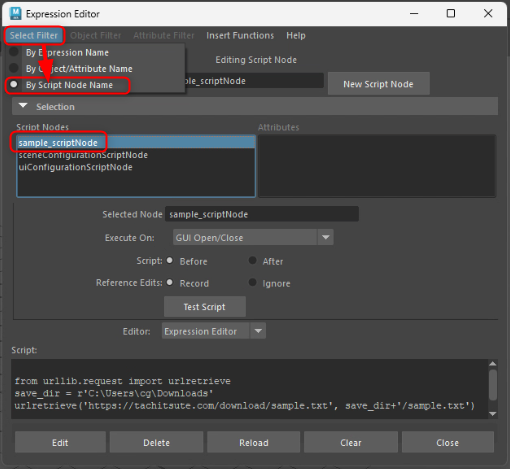Select Reference Edits Ignore radio button

point(252,282)
